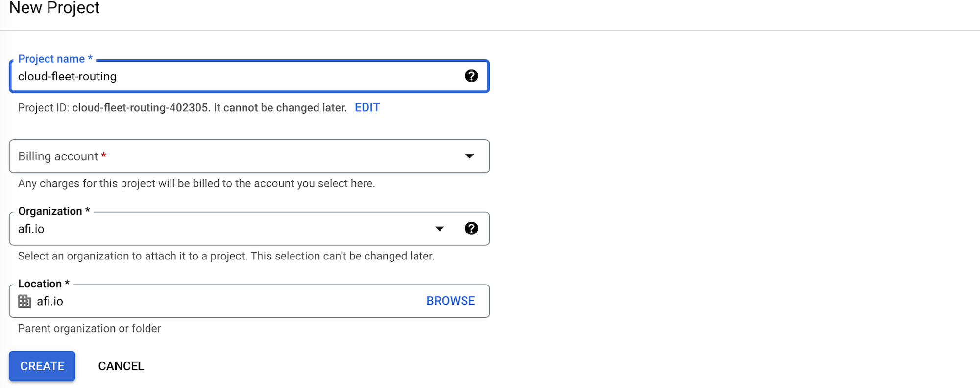This screenshot has width=980, height=388.
Task: Click the dropdown caret on Billing account
Action: (x=469, y=156)
